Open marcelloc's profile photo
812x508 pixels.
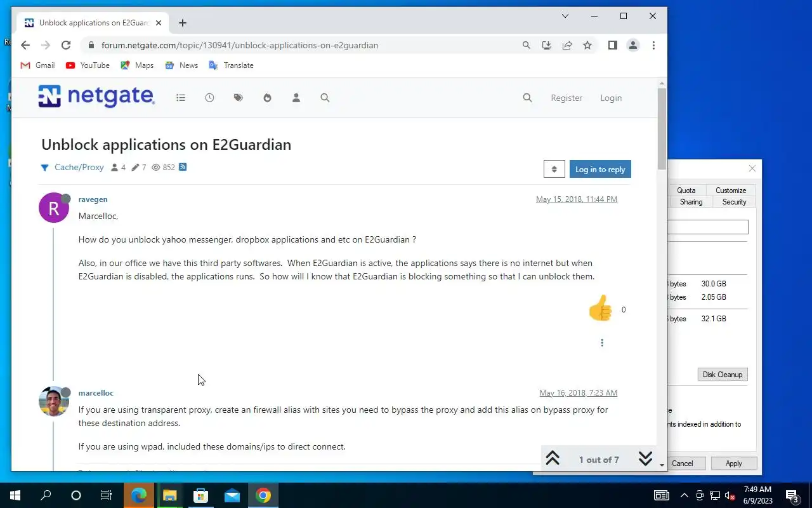tap(54, 401)
